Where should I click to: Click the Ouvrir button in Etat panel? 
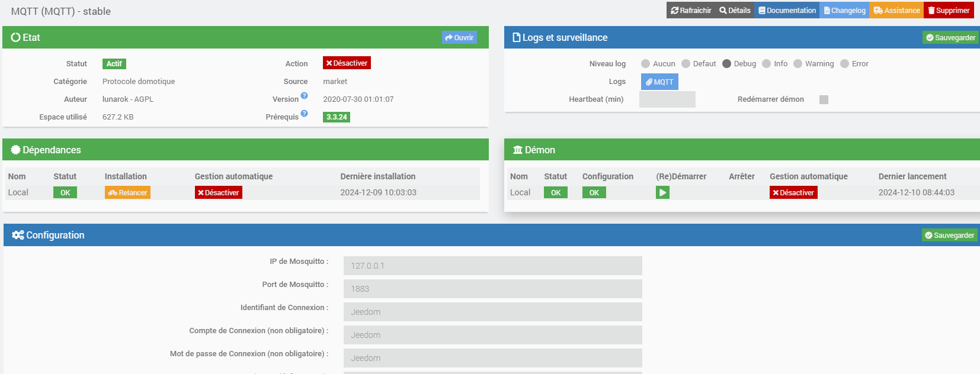click(459, 38)
